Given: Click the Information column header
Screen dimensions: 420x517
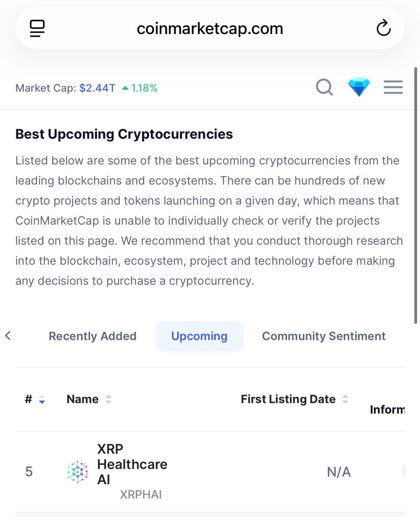Looking at the screenshot, I should (386, 409).
